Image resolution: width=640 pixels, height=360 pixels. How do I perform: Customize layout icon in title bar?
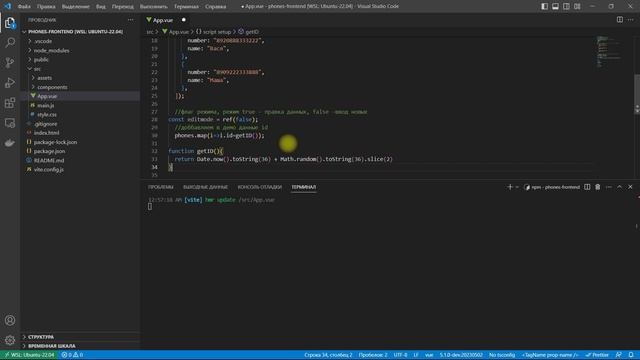(577, 6)
